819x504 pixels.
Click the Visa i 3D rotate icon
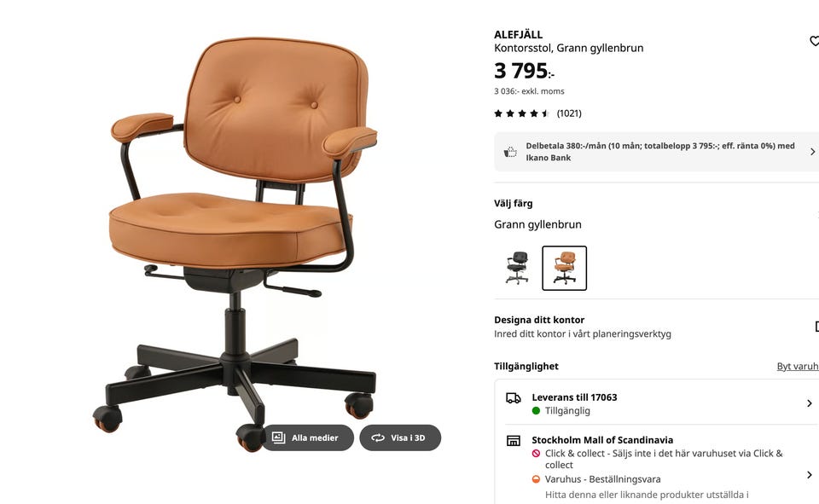378,437
